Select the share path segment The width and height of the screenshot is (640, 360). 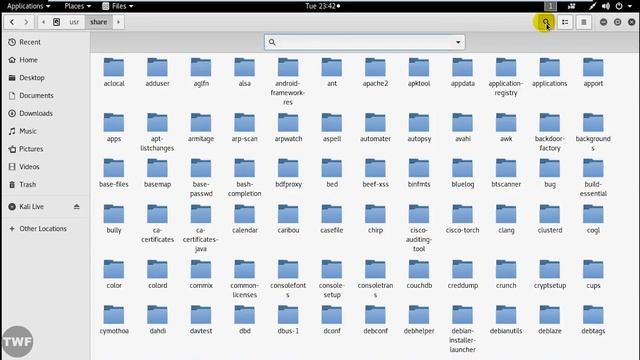click(99, 22)
